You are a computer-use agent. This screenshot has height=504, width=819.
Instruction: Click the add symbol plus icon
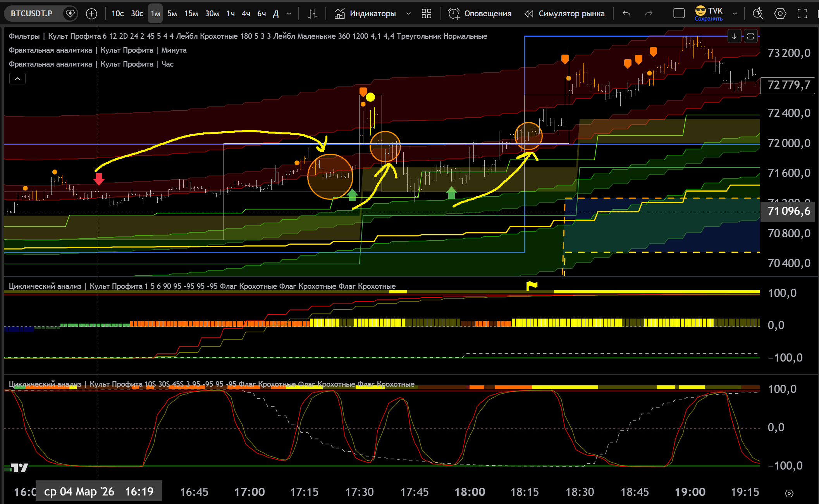[91, 14]
